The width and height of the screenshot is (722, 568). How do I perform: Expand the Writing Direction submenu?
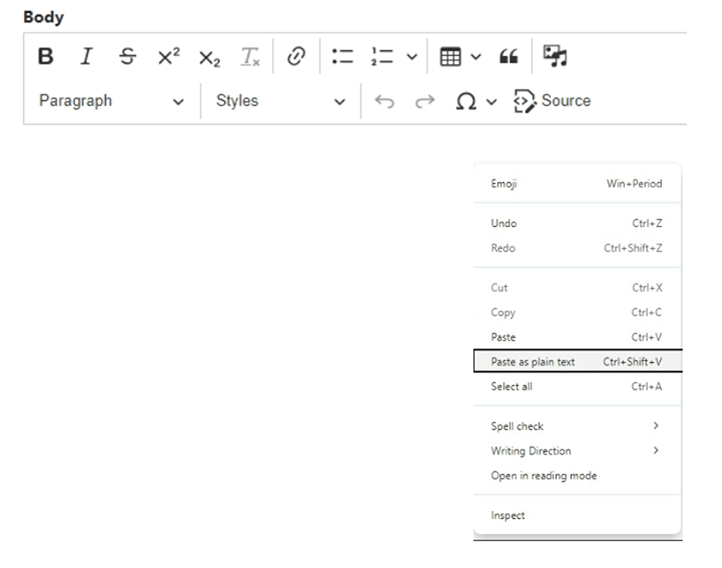pyautogui.click(x=577, y=451)
